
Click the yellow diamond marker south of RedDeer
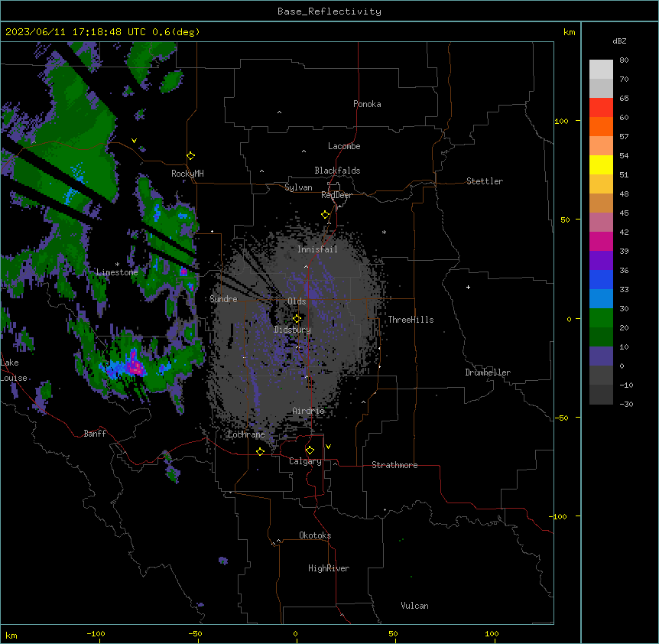coord(326,215)
